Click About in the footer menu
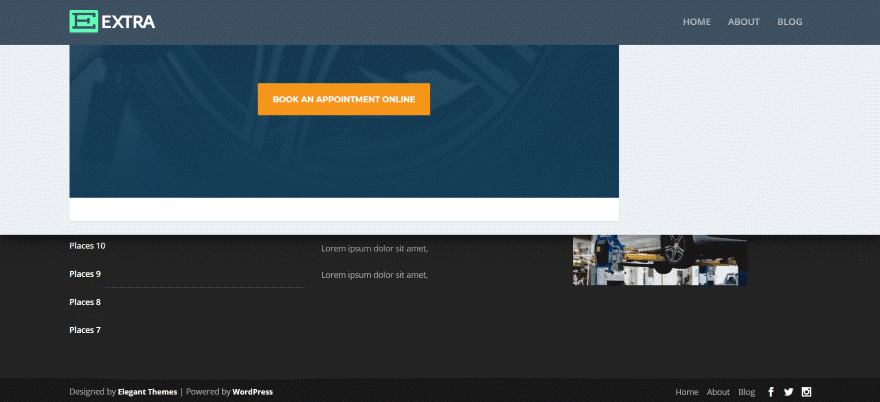 [718, 392]
